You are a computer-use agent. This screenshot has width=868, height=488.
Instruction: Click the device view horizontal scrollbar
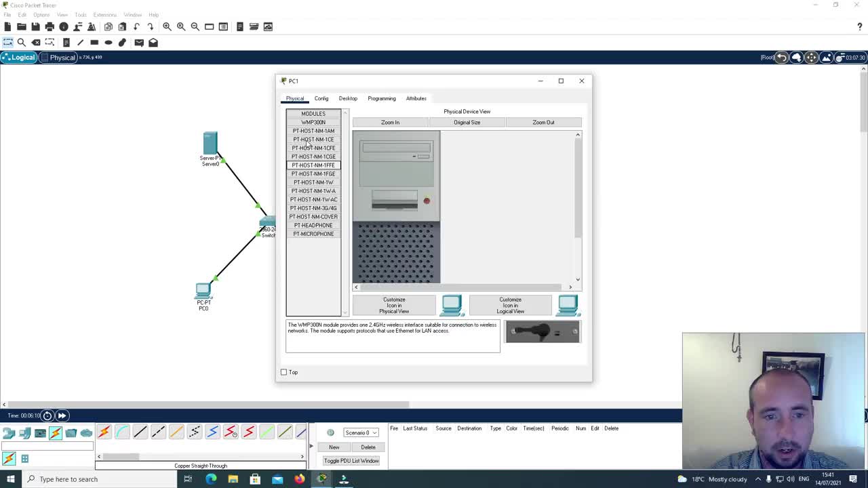(463, 287)
